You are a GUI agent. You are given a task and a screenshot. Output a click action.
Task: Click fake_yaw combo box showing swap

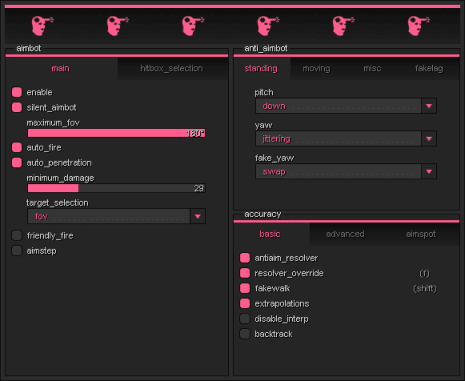point(346,172)
